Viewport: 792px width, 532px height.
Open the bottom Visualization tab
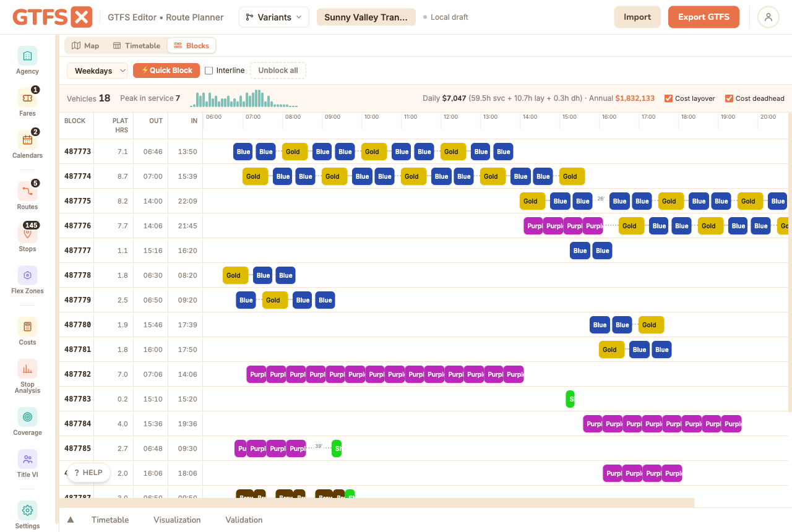pos(177,520)
